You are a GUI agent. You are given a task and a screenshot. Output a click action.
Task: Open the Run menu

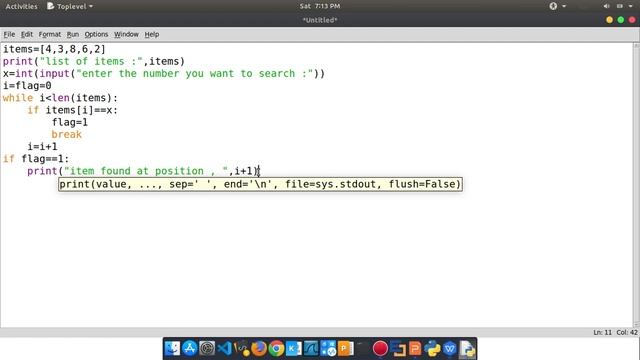tap(73, 34)
